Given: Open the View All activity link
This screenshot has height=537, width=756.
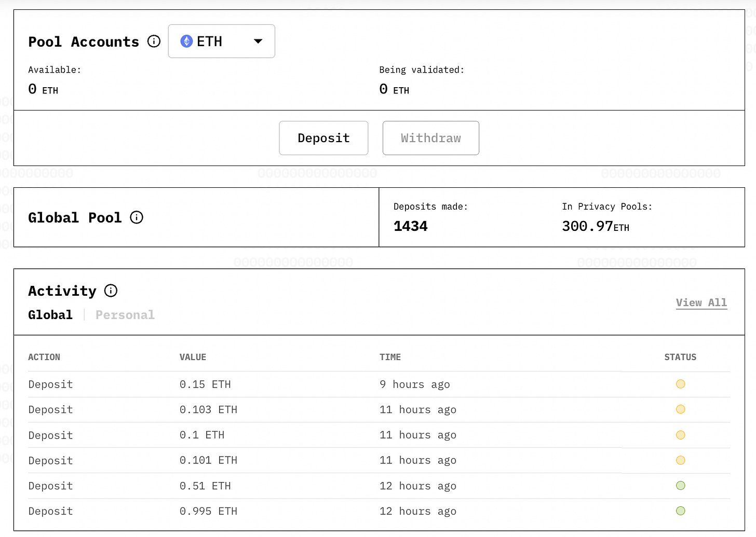Looking at the screenshot, I should [x=701, y=302].
